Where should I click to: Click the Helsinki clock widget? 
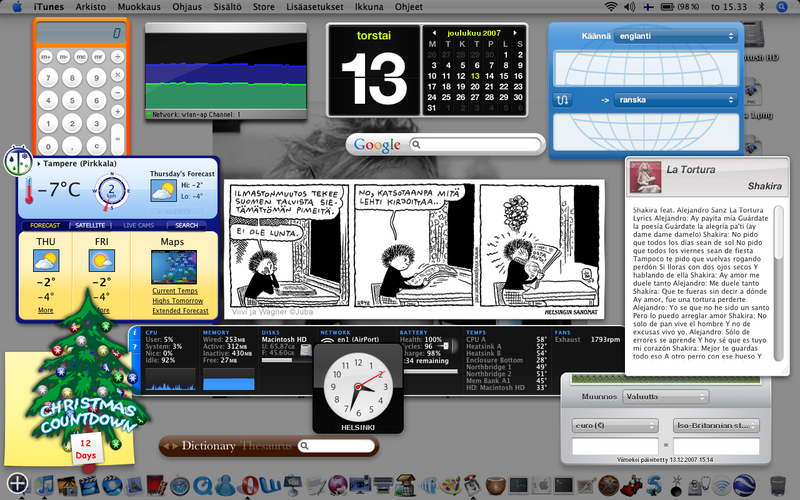click(358, 388)
